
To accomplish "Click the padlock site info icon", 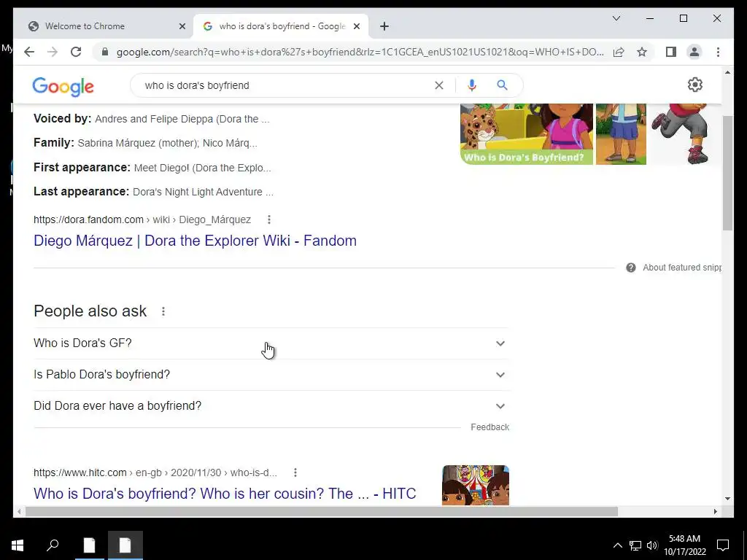I will (105, 52).
